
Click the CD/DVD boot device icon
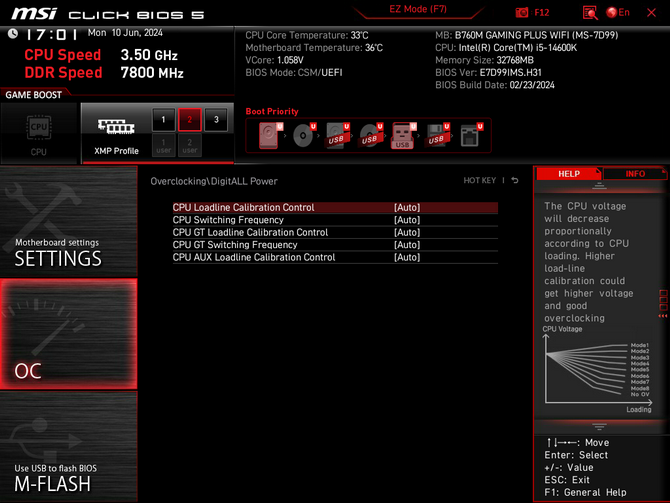304,135
